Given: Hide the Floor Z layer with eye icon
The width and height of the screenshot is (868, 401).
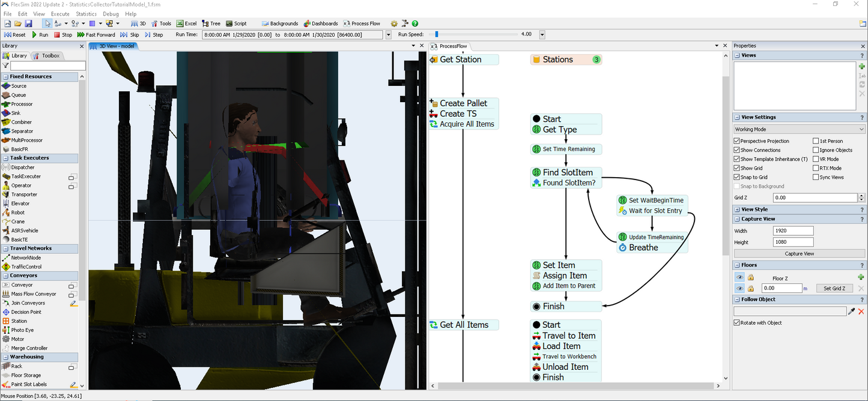Looking at the screenshot, I should pyautogui.click(x=740, y=277).
